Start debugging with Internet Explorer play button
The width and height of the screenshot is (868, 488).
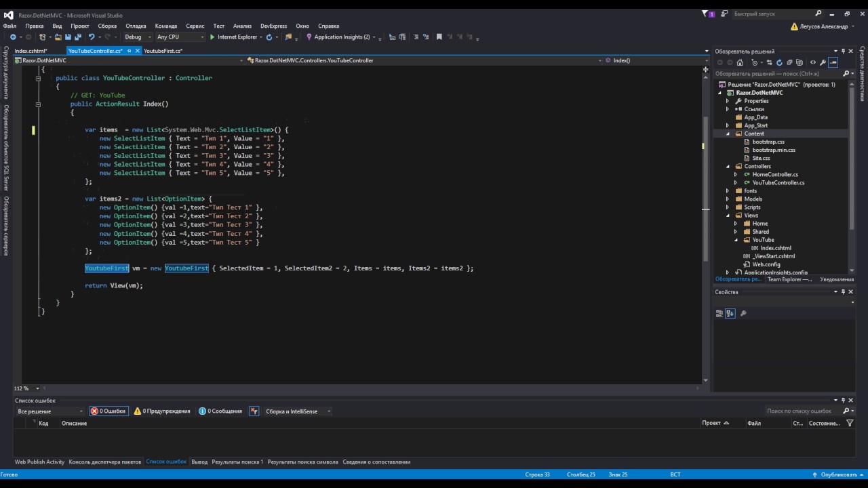pyautogui.click(x=212, y=37)
